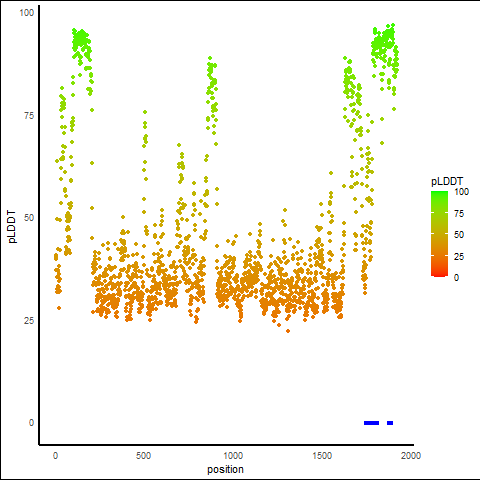
Task: Click x-axis tick label 0
Action: point(55,456)
